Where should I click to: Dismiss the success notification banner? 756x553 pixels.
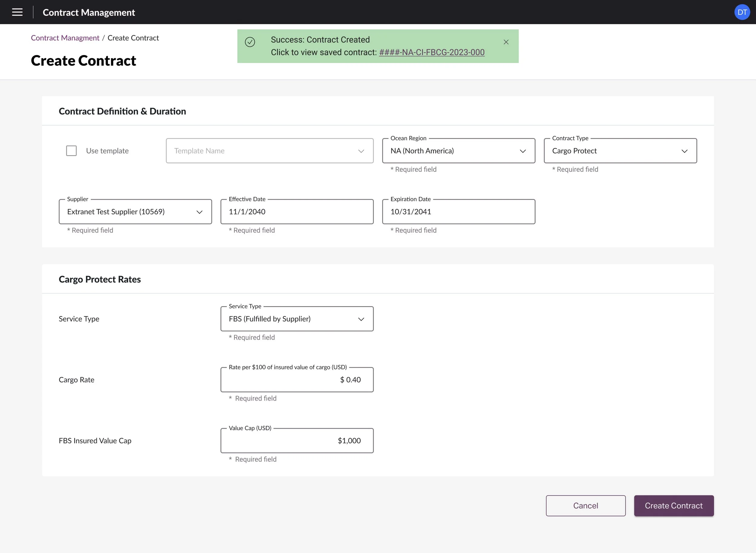click(x=506, y=42)
